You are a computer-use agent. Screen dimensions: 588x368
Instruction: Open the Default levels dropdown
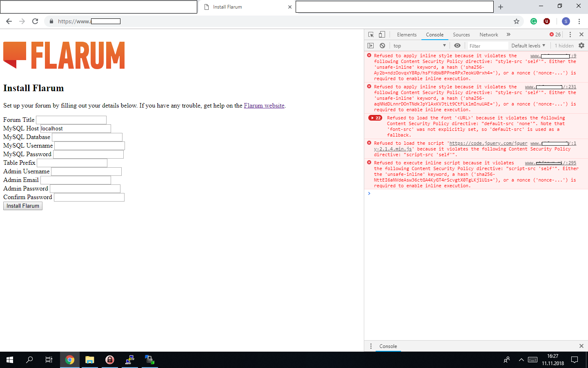pyautogui.click(x=528, y=46)
